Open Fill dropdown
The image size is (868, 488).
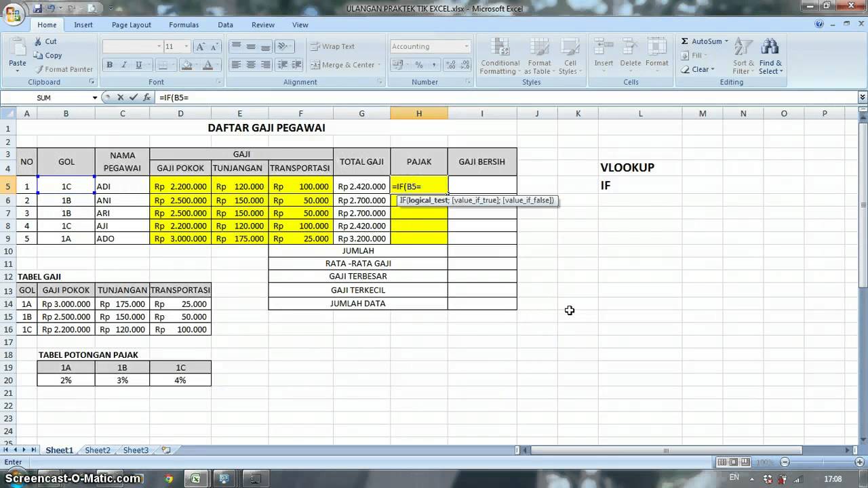pos(705,56)
